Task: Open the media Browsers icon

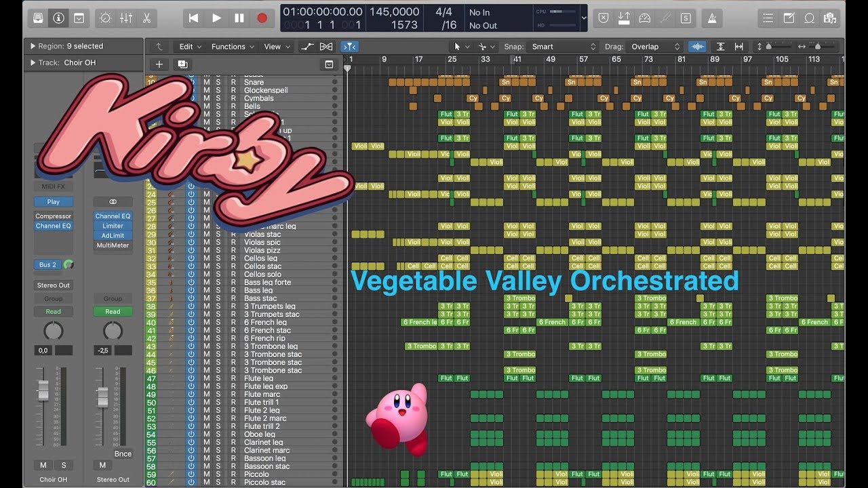Action: pos(829,18)
